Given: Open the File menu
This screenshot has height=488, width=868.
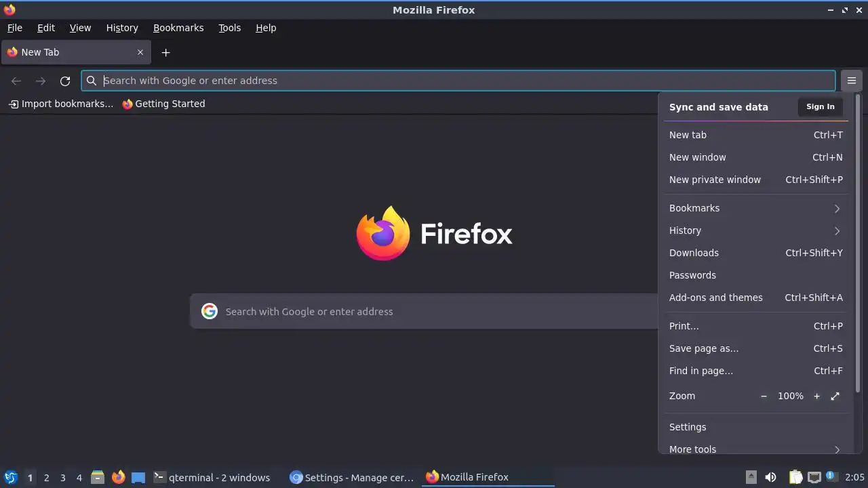Looking at the screenshot, I should click(x=15, y=28).
